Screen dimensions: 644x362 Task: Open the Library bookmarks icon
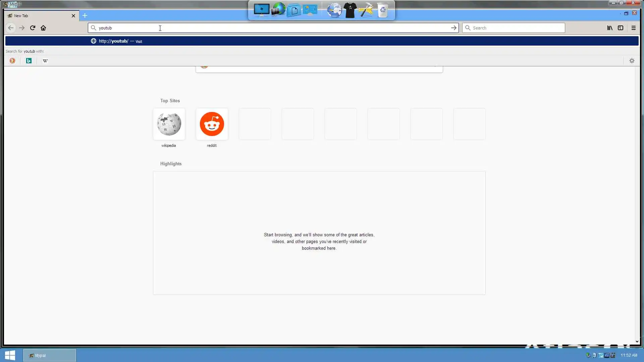click(x=610, y=28)
